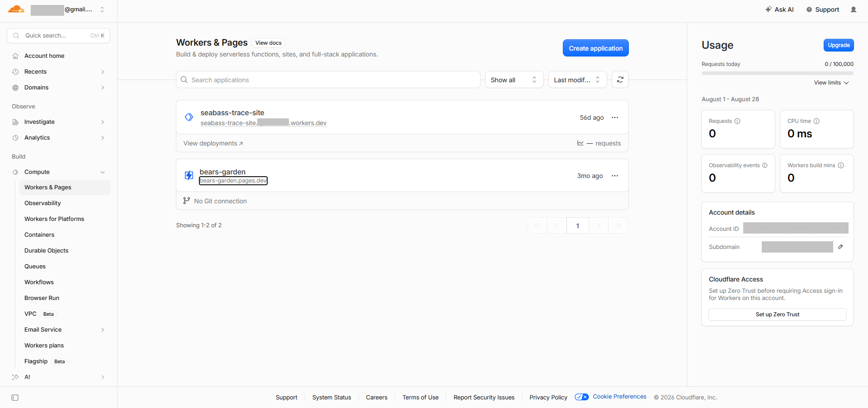The width and height of the screenshot is (868, 408).
Task: Click Create application button
Action: (595, 48)
